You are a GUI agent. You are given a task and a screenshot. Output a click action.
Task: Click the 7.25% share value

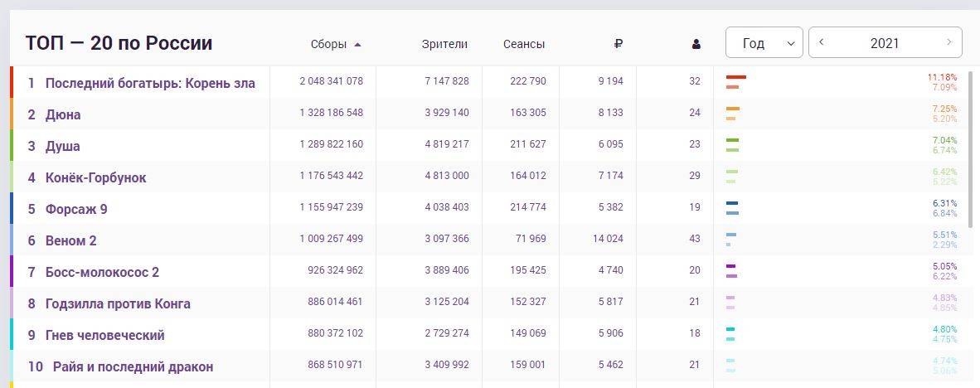point(944,109)
